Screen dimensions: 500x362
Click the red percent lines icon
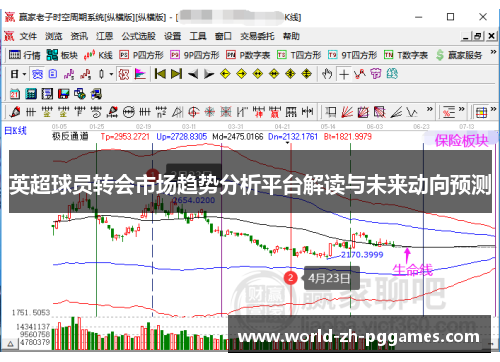click(449, 112)
